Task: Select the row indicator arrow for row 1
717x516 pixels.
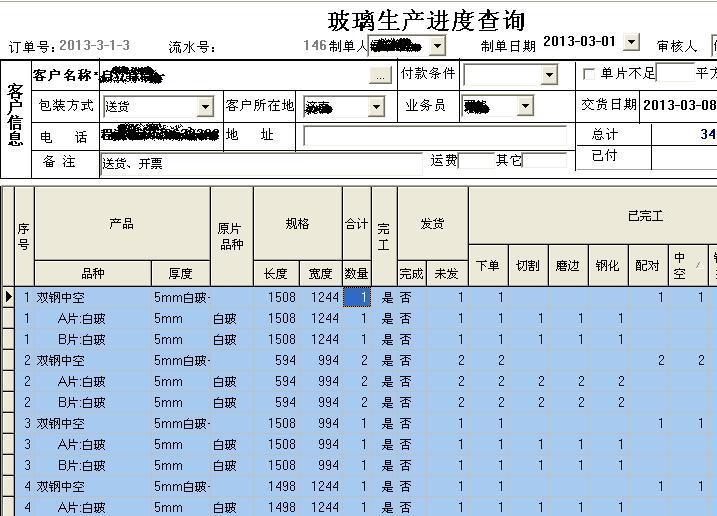Action: [x=8, y=297]
